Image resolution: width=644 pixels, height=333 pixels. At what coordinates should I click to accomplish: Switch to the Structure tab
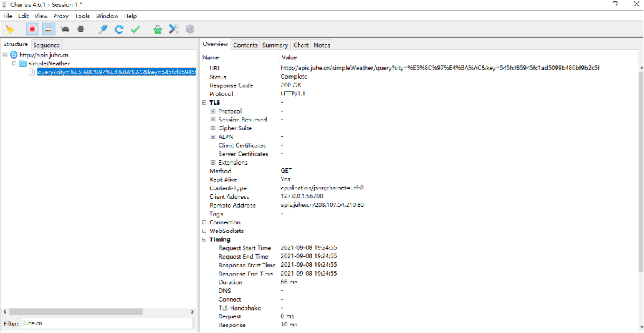(15, 45)
